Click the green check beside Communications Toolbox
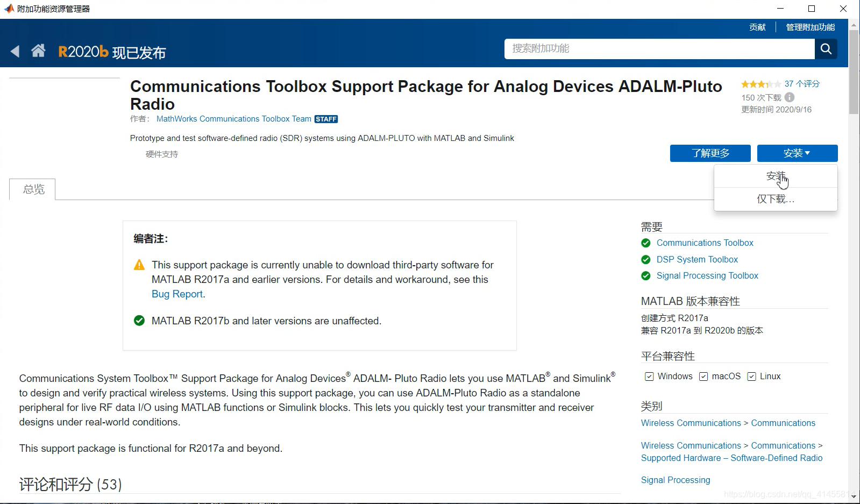 click(646, 243)
